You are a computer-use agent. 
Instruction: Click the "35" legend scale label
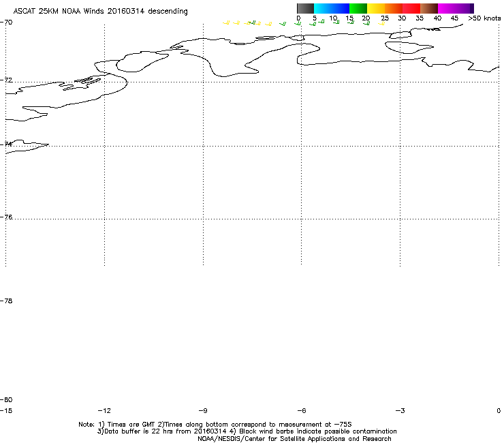420,18
